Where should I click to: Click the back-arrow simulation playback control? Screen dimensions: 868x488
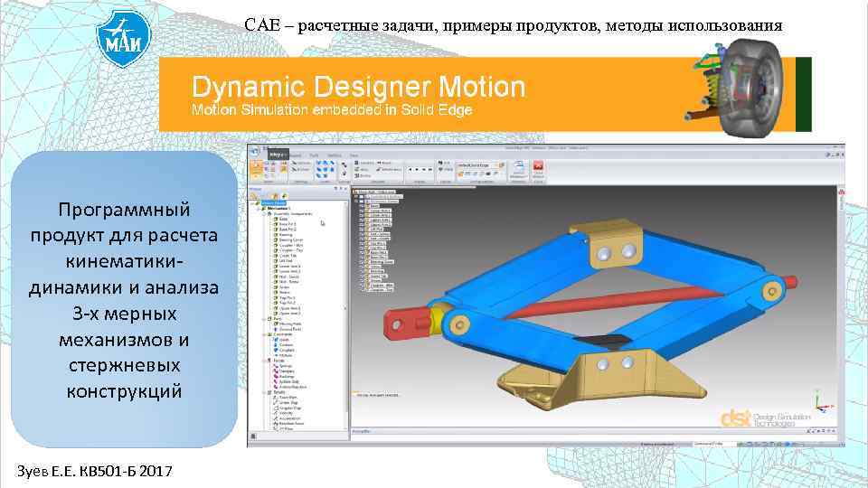[409, 169]
